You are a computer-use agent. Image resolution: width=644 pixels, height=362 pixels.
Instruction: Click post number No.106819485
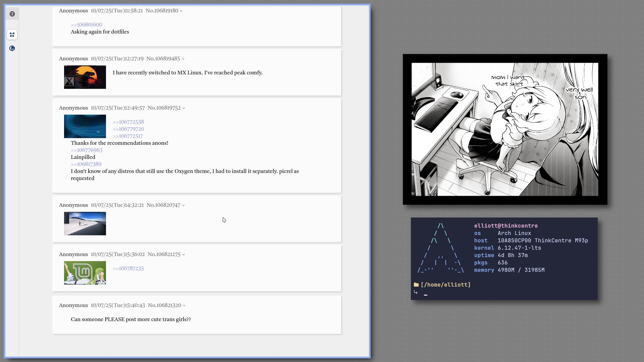click(163, 59)
